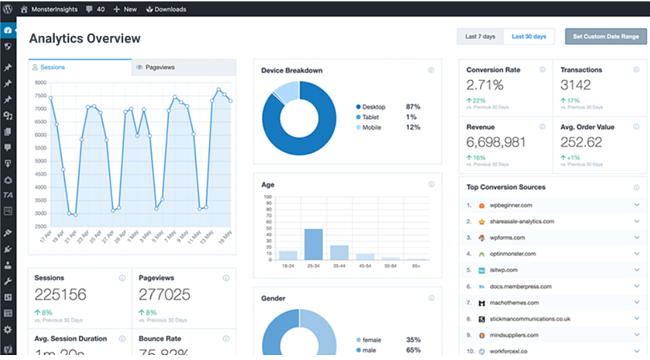Click the 35-44 bar in Age chart
The height and width of the screenshot is (360, 650).
click(339, 253)
